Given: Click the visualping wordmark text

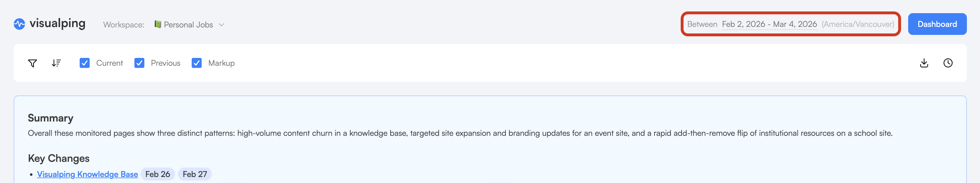Looking at the screenshot, I should coord(58,24).
